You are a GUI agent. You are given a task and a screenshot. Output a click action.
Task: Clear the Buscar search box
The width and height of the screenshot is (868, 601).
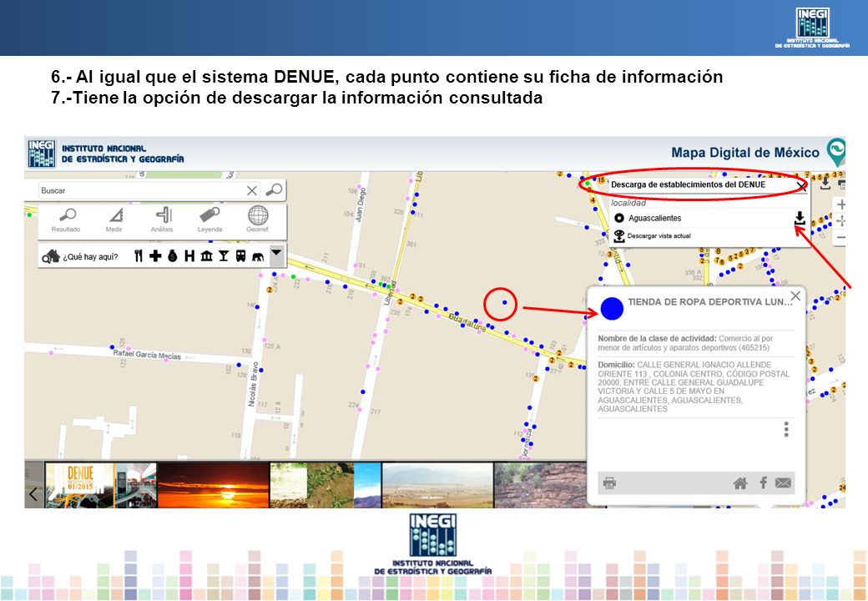pyautogui.click(x=252, y=190)
